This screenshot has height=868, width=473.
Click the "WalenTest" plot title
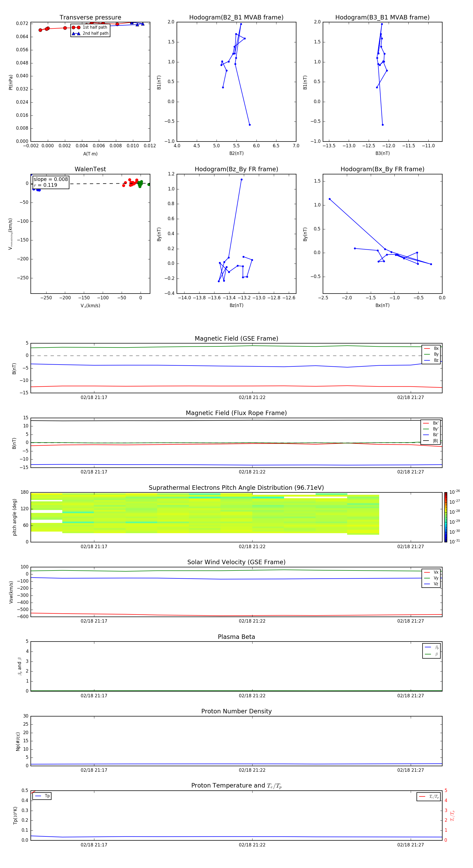(90, 169)
